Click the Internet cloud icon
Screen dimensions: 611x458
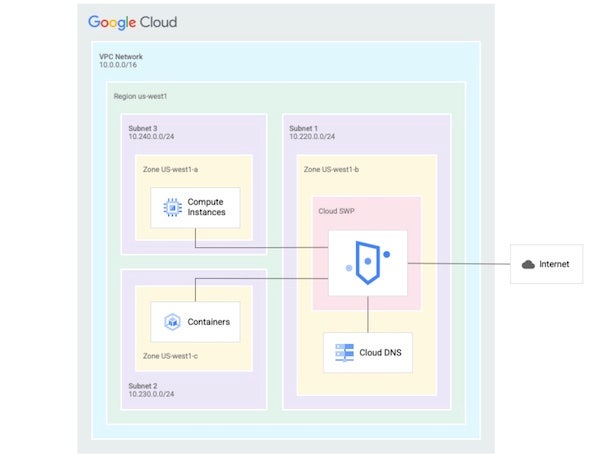(527, 264)
